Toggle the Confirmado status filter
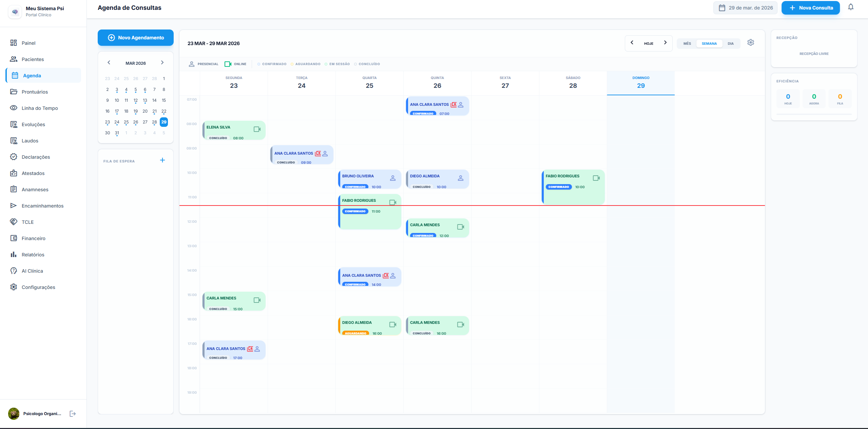 (x=272, y=64)
